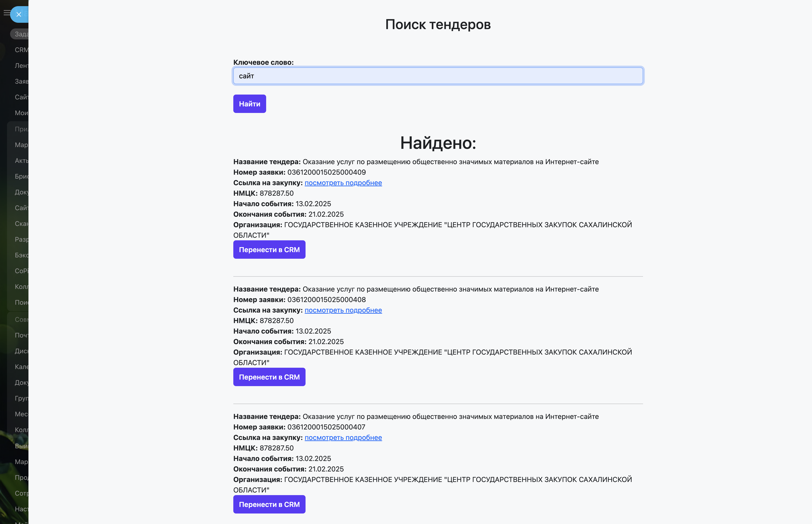Open Календарь in the left menu

(21, 366)
